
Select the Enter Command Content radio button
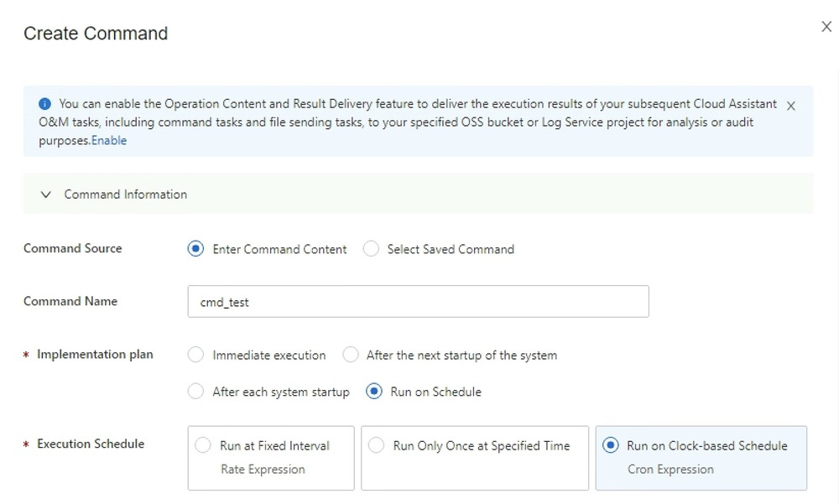[194, 248]
